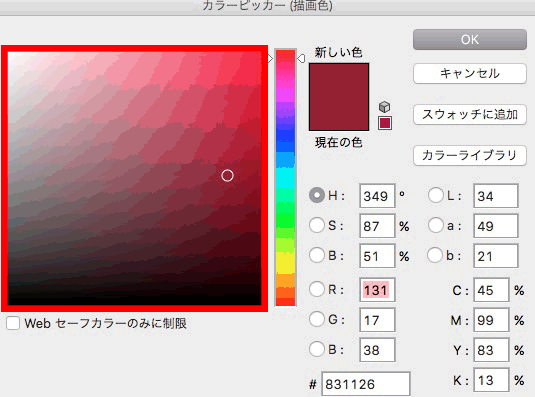The width and height of the screenshot is (535, 397).
Task: Click the right hue slider arrow
Action: pyautogui.click(x=301, y=59)
